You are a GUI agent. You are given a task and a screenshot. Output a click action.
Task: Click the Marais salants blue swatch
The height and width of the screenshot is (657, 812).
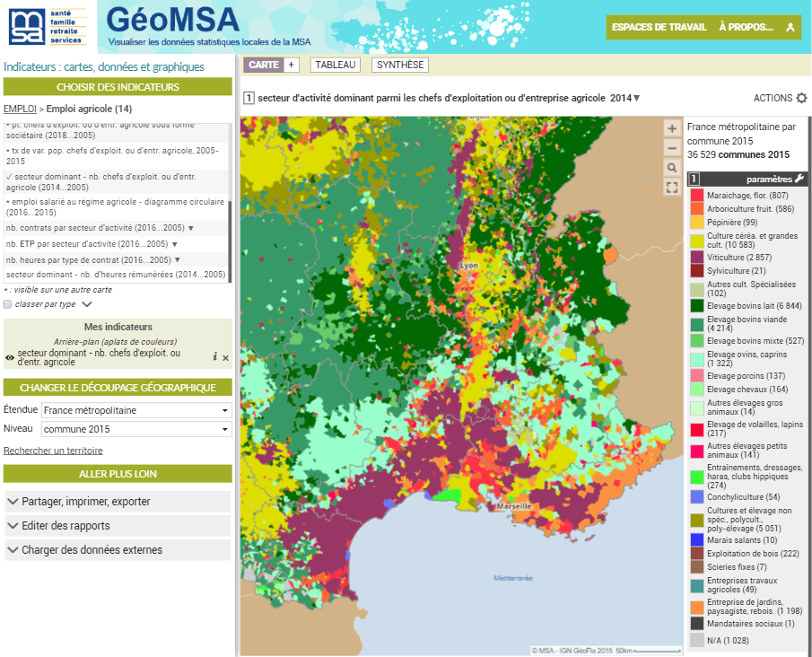(697, 540)
